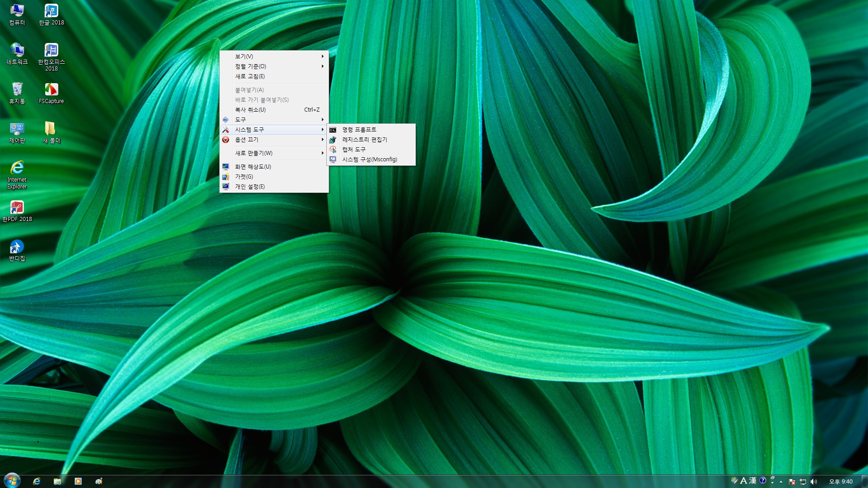Open 가젯(G) gadgets entry
This screenshot has height=488, width=868.
[274, 177]
